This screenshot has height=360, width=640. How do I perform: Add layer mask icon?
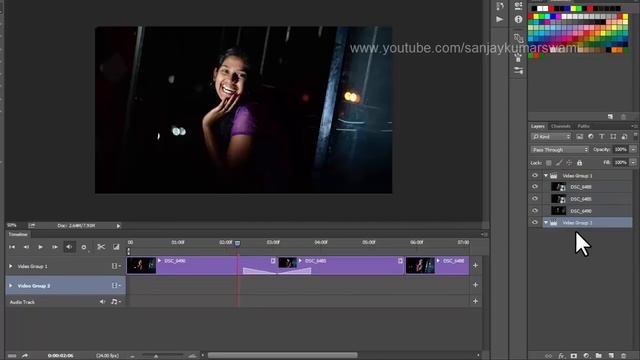(x=573, y=356)
